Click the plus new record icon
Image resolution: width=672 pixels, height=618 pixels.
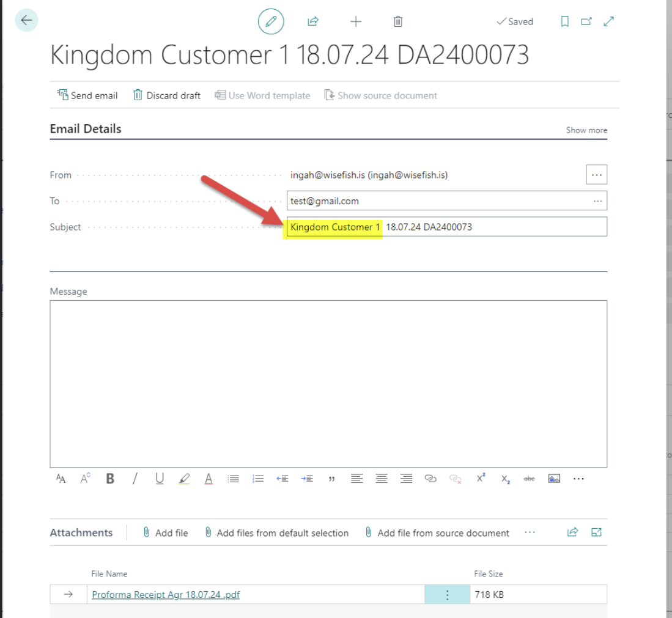click(356, 21)
